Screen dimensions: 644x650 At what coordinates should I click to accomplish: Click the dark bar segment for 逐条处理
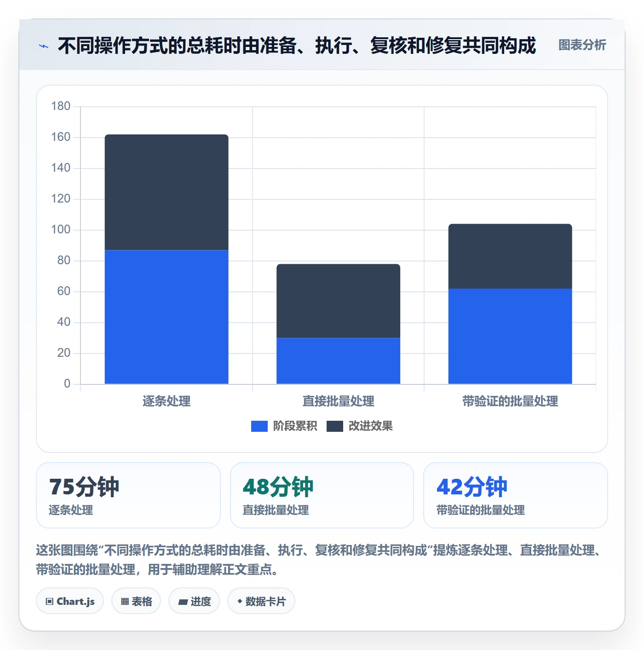pyautogui.click(x=167, y=192)
